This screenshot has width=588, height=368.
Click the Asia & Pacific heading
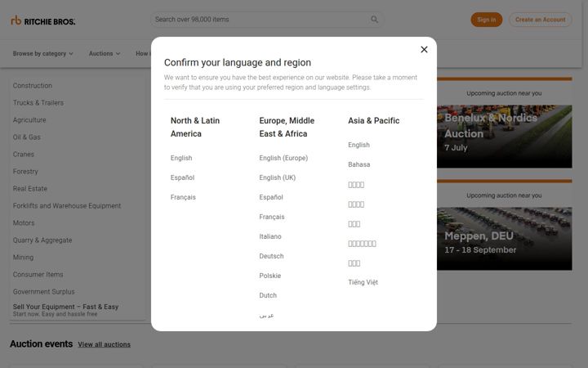[373, 121]
